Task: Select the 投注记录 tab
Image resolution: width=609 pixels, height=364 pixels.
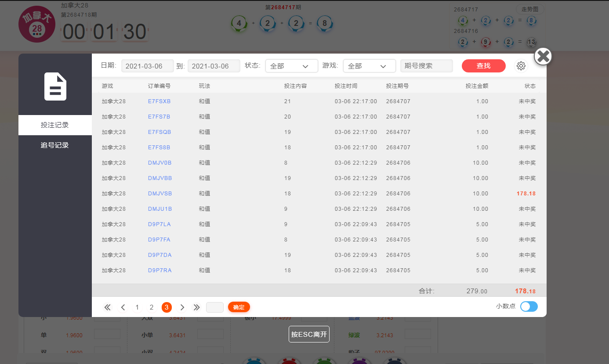Action: [55, 125]
